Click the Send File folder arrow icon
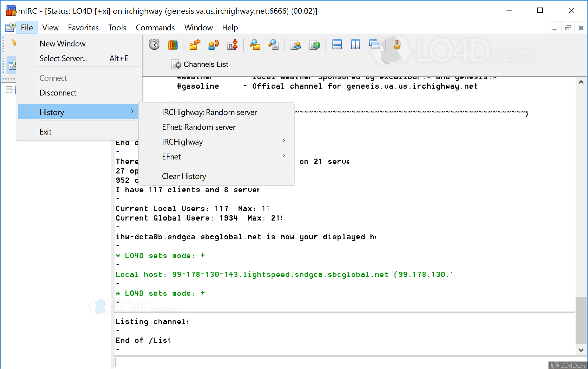The image size is (588, 369). coord(195,44)
